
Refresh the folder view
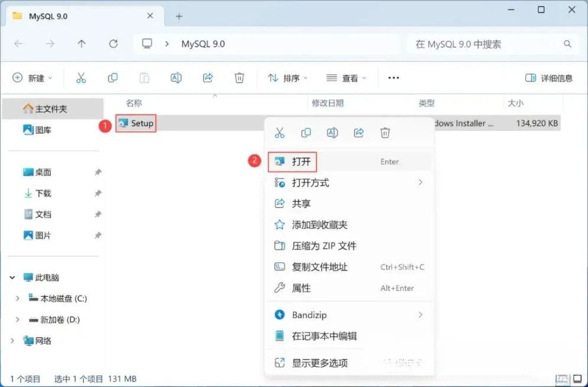coord(113,44)
